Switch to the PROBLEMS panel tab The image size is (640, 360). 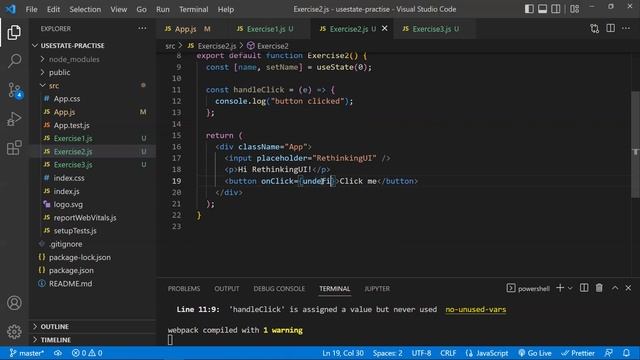tap(184, 289)
